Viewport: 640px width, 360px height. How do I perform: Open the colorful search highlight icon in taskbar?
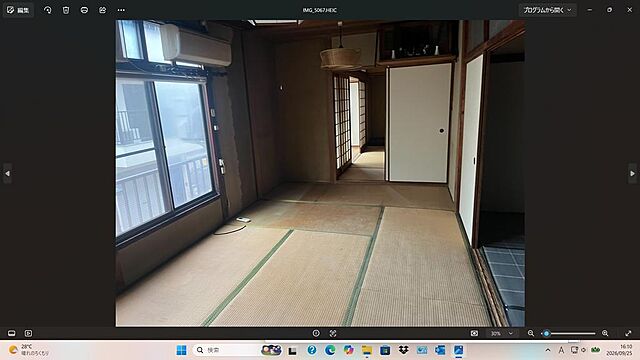[271, 350]
